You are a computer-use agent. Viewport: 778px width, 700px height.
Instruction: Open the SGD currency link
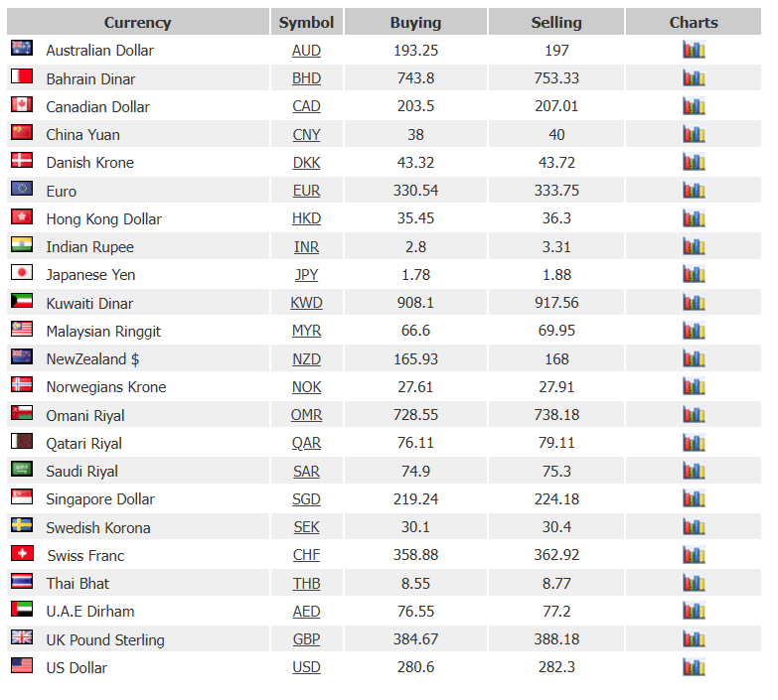pyautogui.click(x=306, y=499)
